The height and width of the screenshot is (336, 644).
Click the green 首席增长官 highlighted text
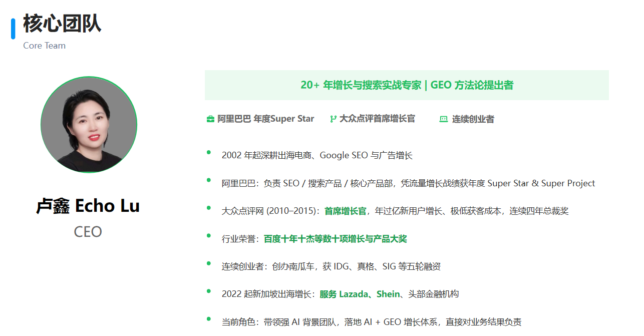point(346,211)
